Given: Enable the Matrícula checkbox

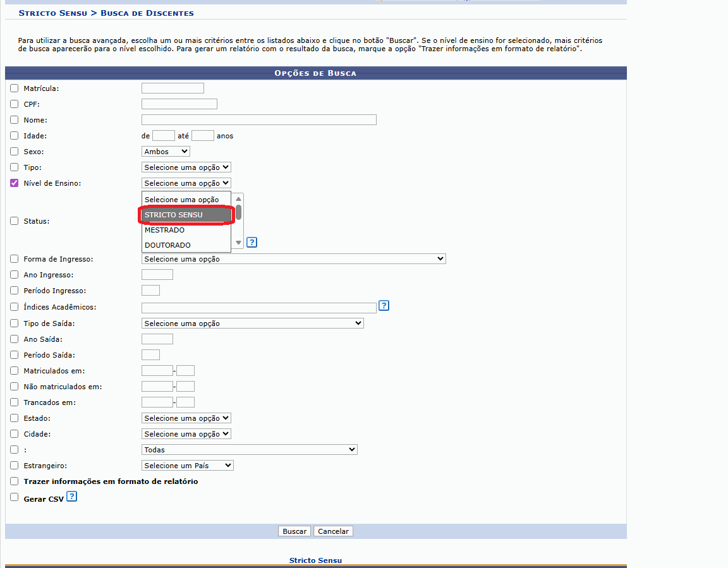Looking at the screenshot, I should coord(15,88).
